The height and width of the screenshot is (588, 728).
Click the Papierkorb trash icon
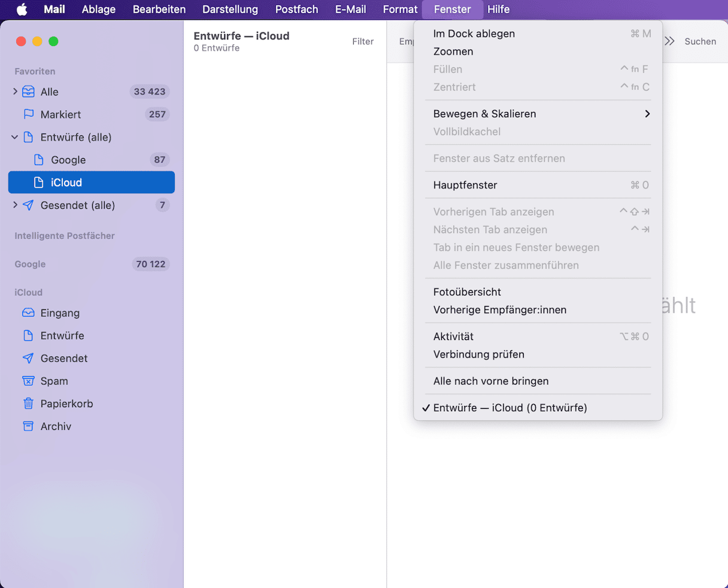coord(28,404)
